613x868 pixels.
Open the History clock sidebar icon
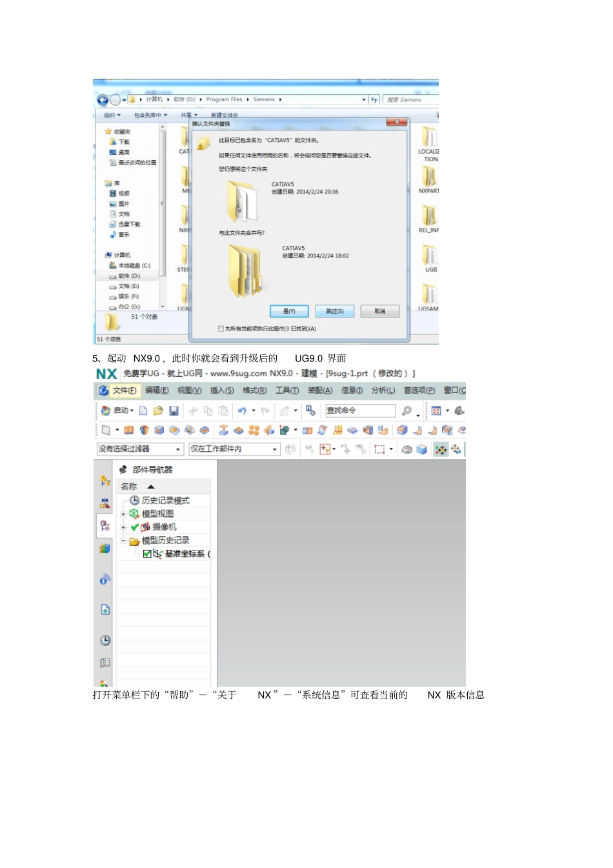coord(105,640)
